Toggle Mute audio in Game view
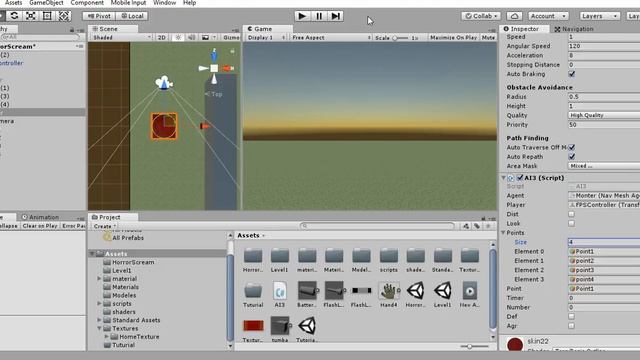Screen dimensions: 640x360 pyautogui.click(x=488, y=37)
